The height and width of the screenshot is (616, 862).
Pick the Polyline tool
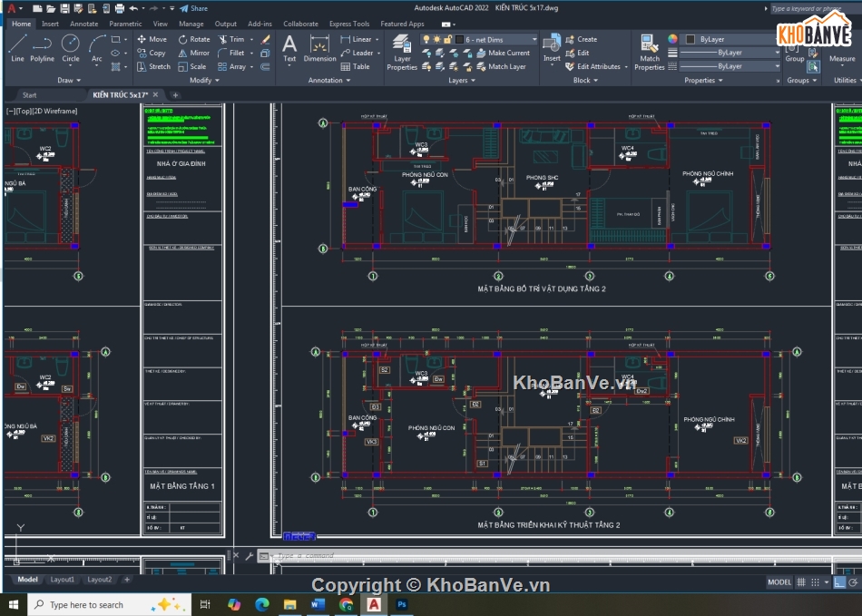pyautogui.click(x=42, y=47)
